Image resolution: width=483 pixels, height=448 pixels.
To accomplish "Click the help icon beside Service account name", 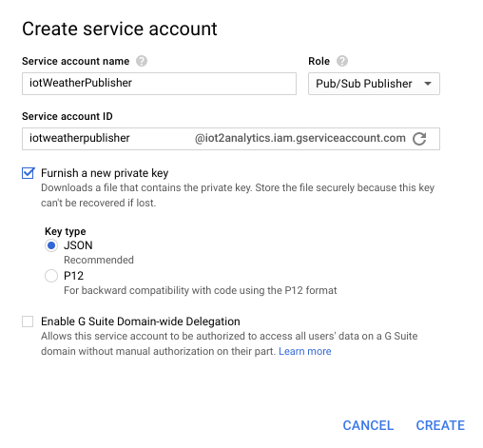I will [142, 61].
